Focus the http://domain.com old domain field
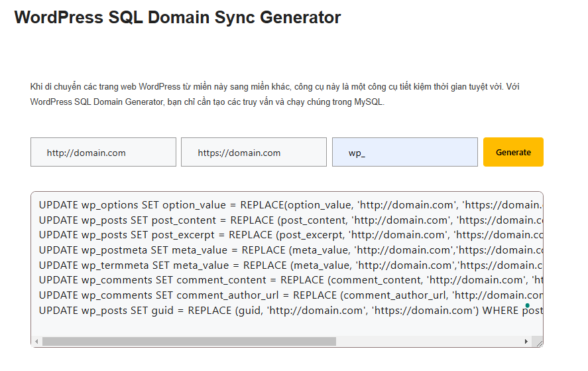Screen dimensions: 588x371 coord(103,152)
